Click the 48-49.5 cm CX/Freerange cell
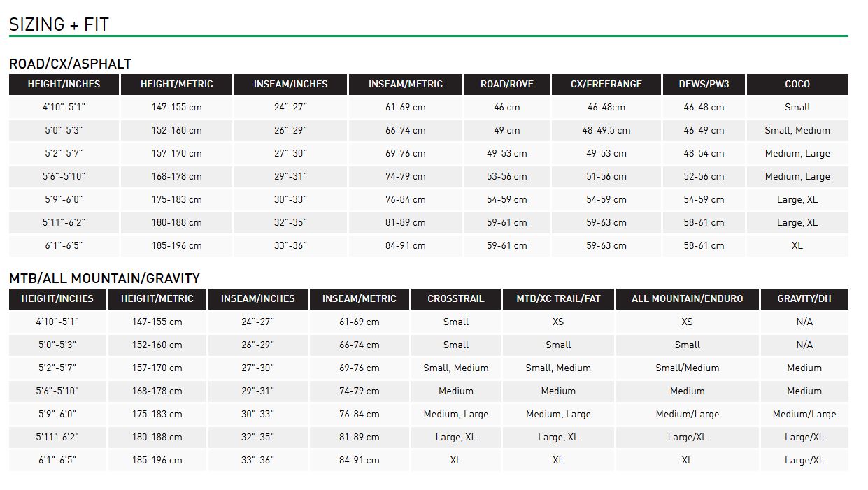 (x=606, y=130)
